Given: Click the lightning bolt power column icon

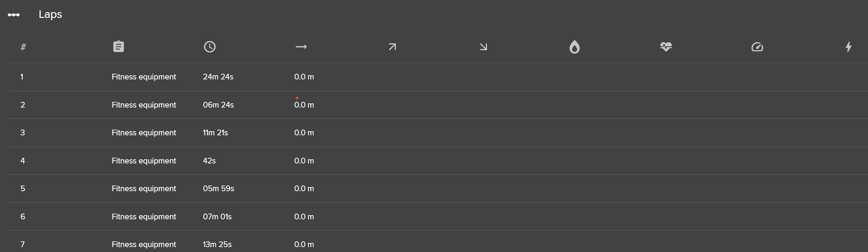Looking at the screenshot, I should [x=848, y=47].
